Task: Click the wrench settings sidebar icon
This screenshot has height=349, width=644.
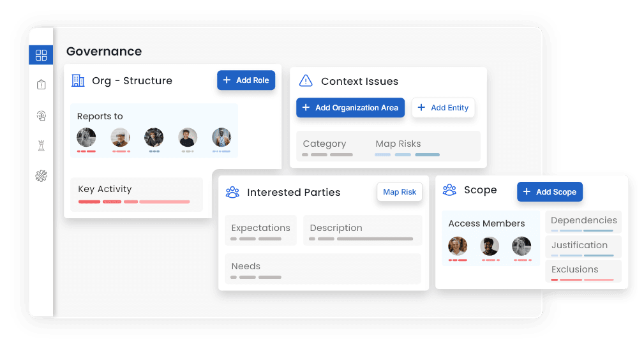Action: click(41, 175)
